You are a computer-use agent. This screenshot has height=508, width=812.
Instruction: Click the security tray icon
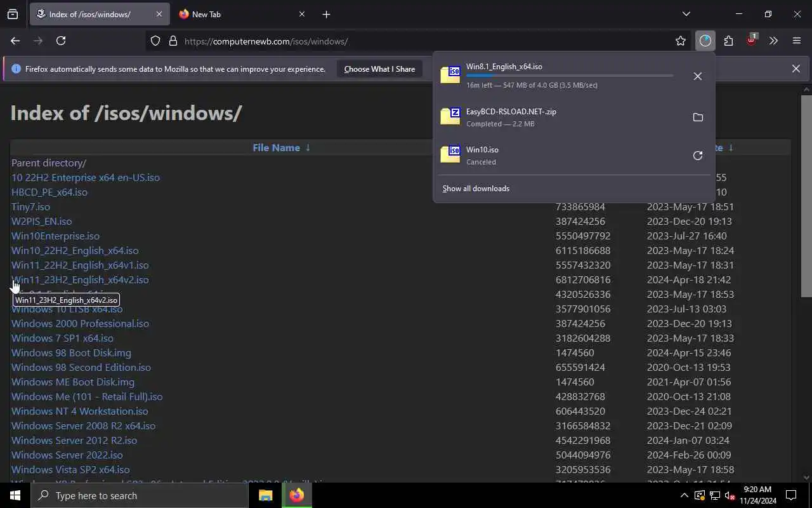coord(700,495)
